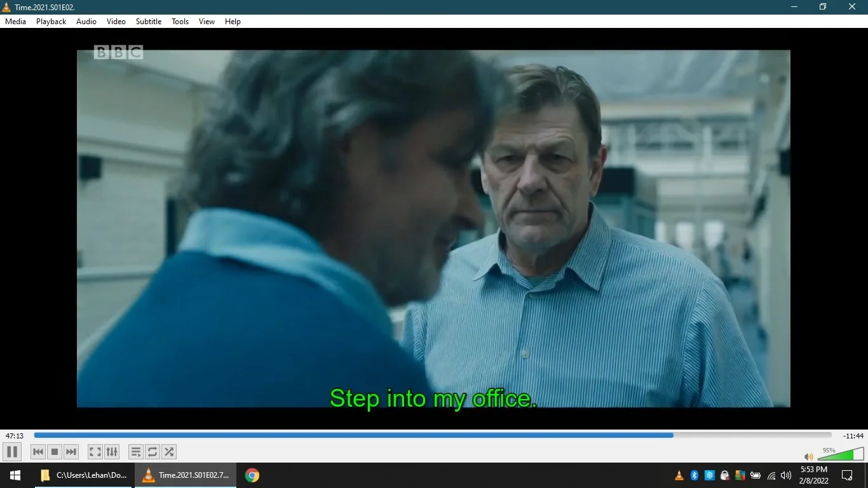Open the clock and calendar flyout
This screenshot has width=868, height=488.
(x=814, y=475)
